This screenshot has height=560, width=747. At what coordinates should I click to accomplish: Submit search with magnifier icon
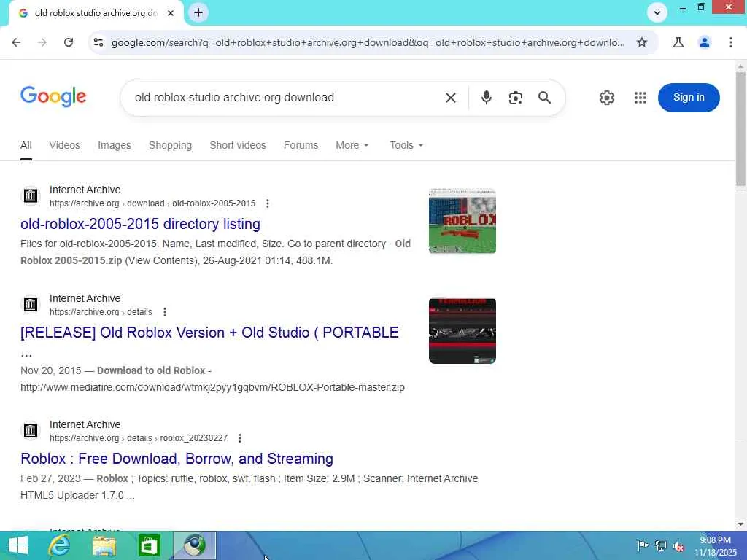[544, 98]
